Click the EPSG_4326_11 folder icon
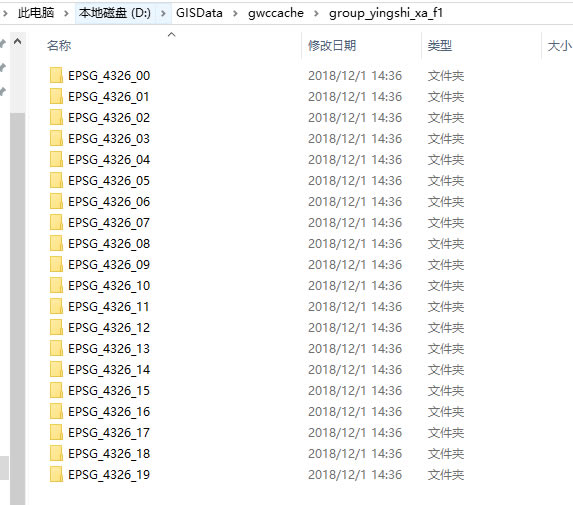The width and height of the screenshot is (573, 505). [x=56, y=307]
